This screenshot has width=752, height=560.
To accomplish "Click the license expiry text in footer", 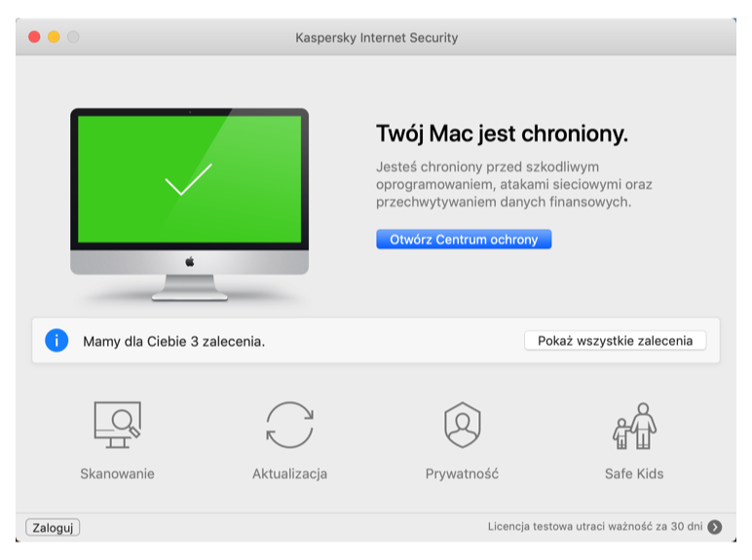I will click(595, 527).
